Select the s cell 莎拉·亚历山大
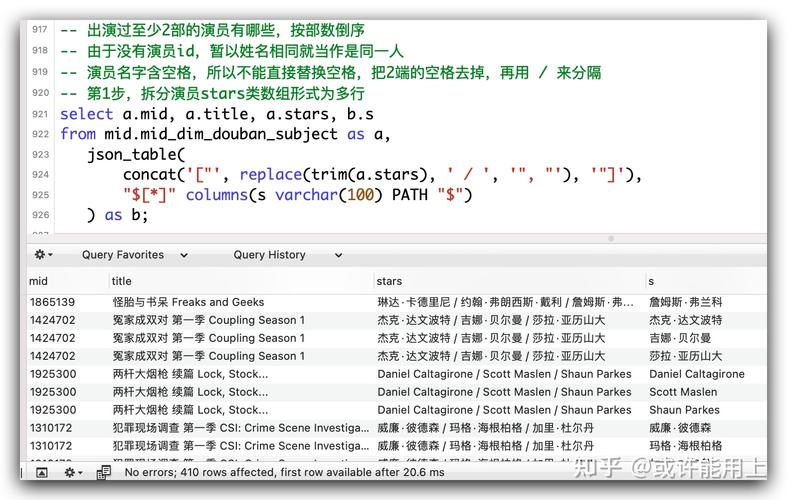 686,356
